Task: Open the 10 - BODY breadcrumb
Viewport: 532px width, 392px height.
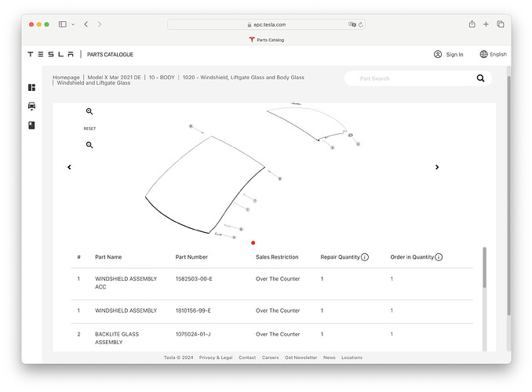Action: tap(162, 78)
